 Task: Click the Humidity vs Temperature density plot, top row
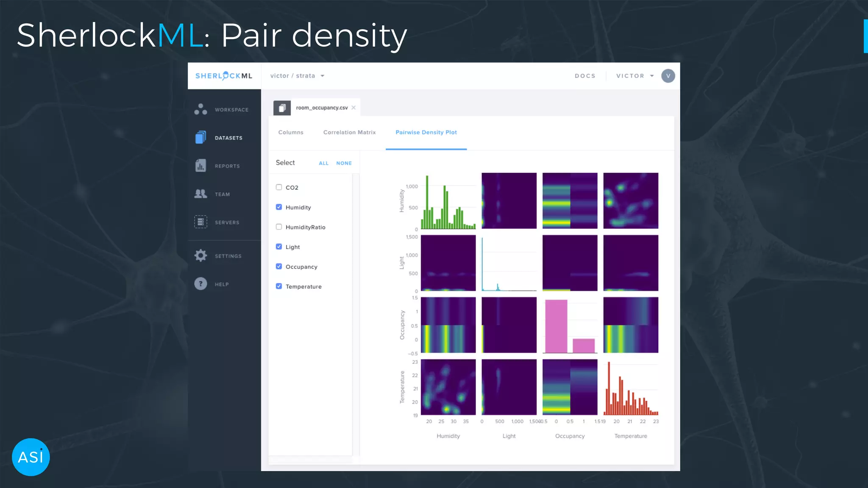coord(631,201)
